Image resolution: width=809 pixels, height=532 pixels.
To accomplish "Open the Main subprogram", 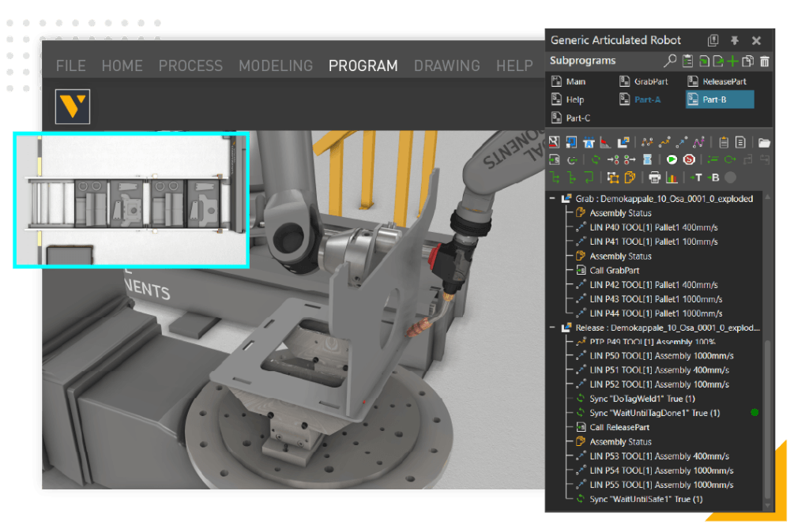I will (x=569, y=81).
